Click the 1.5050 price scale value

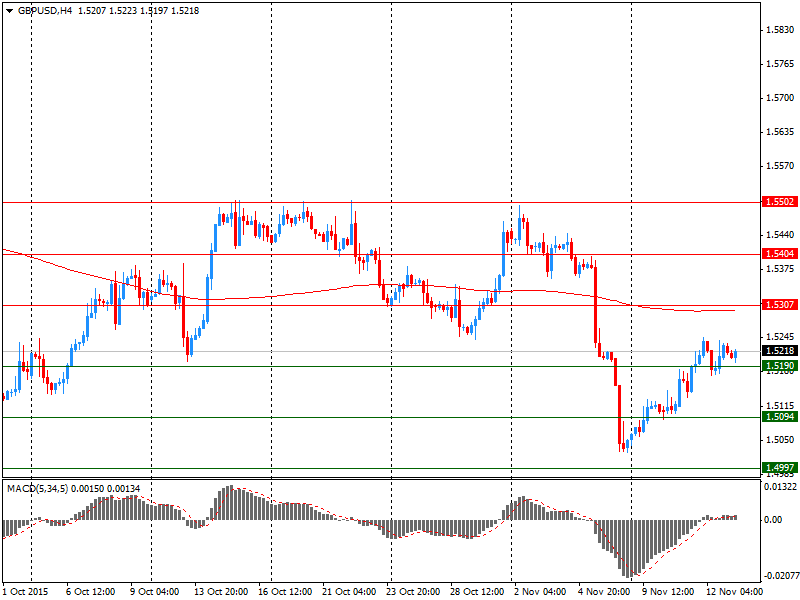click(780, 440)
